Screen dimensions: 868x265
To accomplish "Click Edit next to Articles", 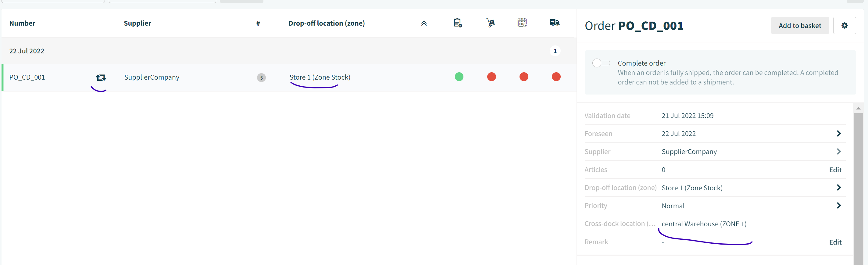I will pyautogui.click(x=835, y=170).
